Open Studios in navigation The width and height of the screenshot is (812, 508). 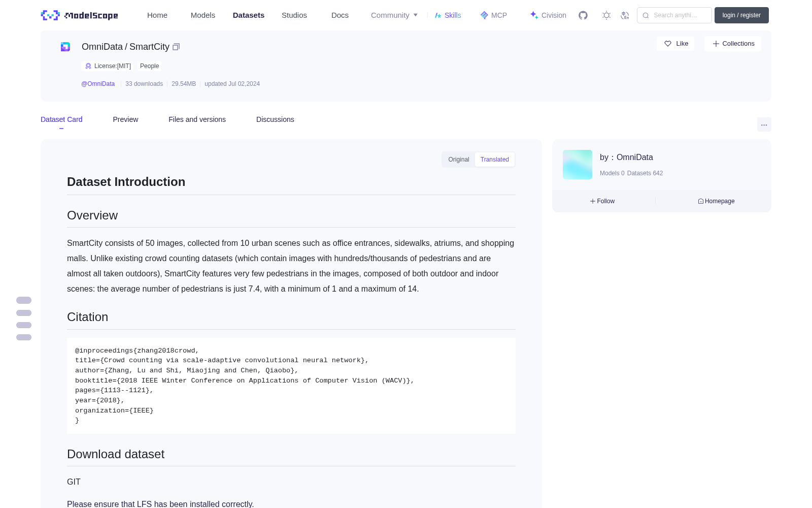[x=294, y=15]
